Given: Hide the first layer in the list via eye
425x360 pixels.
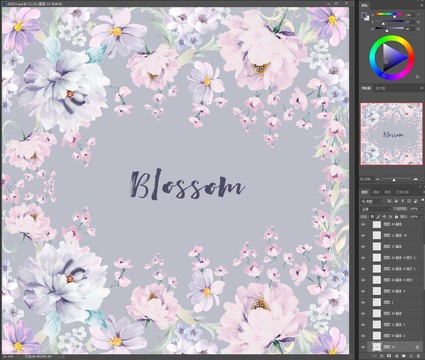Looking at the screenshot, I should pyautogui.click(x=363, y=224).
